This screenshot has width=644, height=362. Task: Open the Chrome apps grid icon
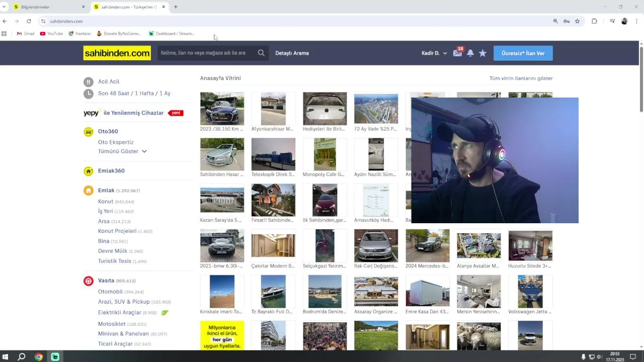coord(4,34)
